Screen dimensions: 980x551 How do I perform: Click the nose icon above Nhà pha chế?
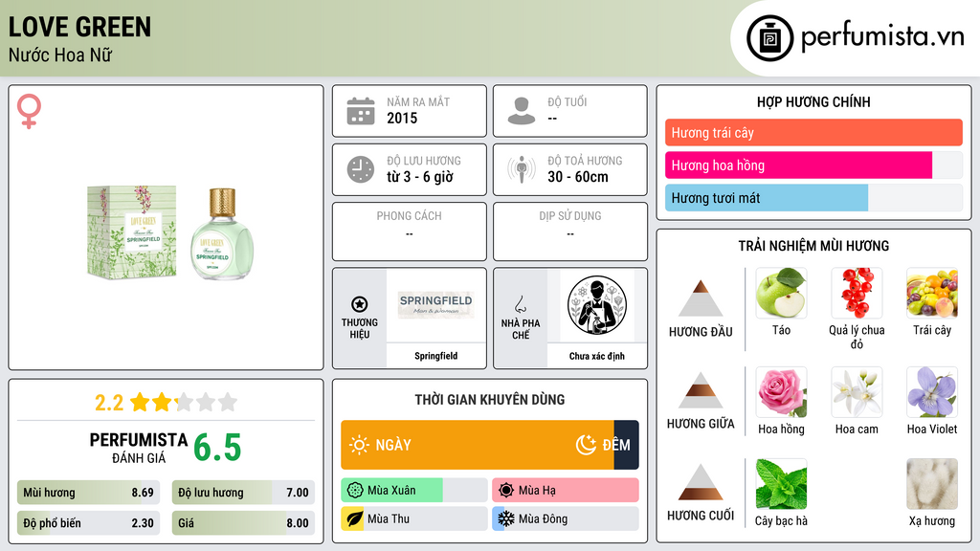tap(520, 304)
